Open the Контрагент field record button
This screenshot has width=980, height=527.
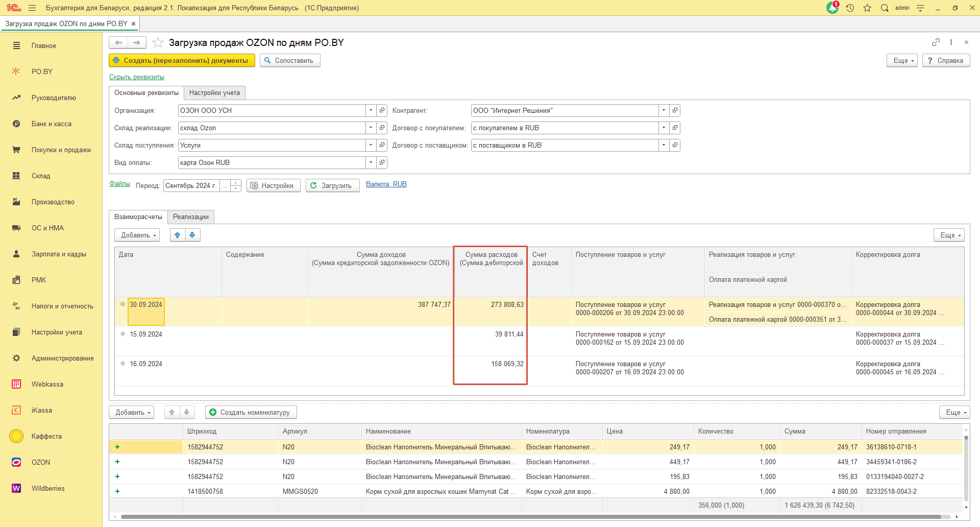pyautogui.click(x=675, y=110)
